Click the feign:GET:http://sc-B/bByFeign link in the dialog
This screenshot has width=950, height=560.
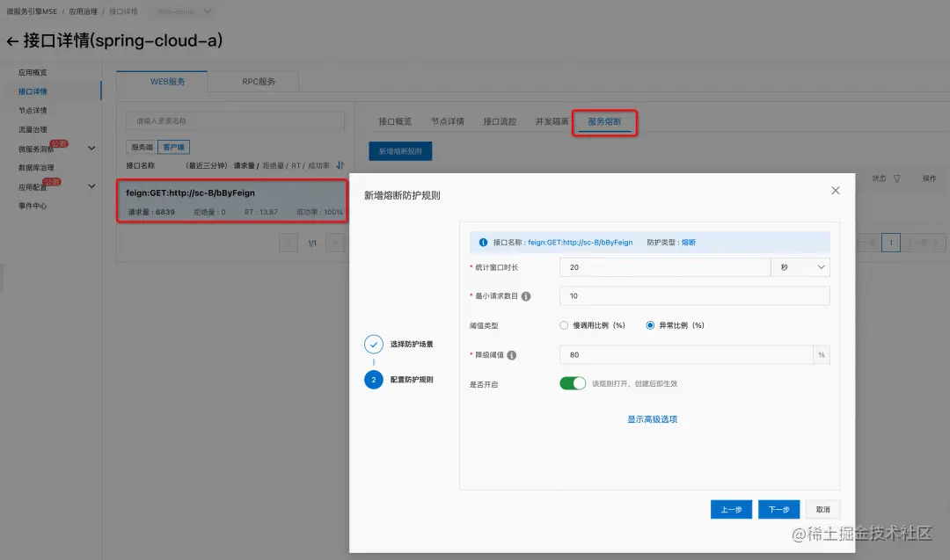(x=580, y=242)
